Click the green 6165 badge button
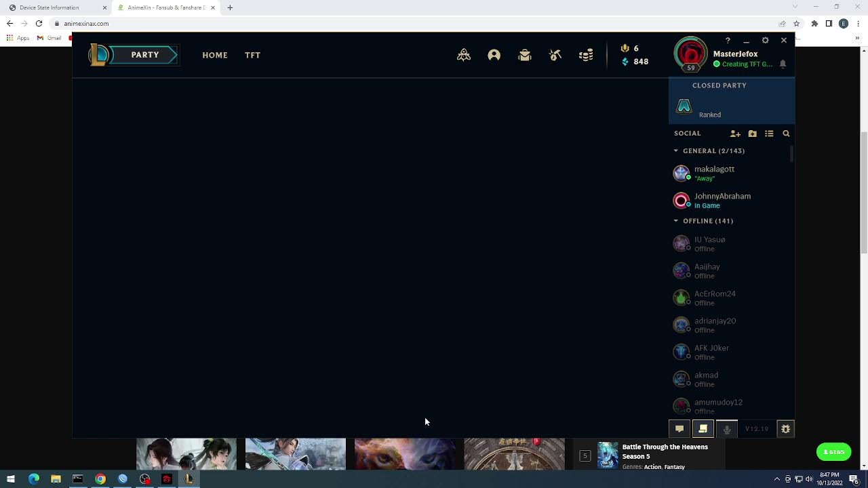 (x=833, y=452)
